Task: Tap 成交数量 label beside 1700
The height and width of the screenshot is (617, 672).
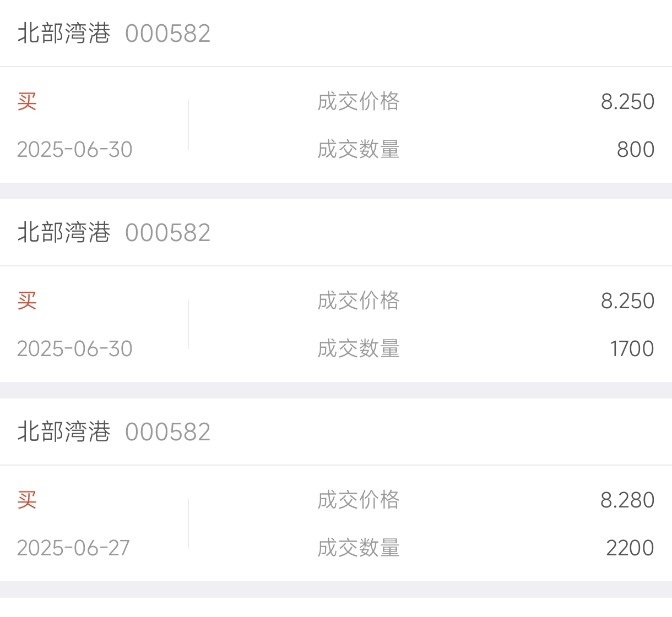Action: pos(359,348)
